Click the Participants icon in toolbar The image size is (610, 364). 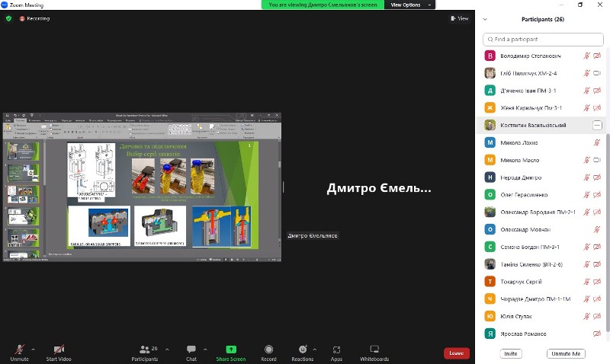[143, 350]
